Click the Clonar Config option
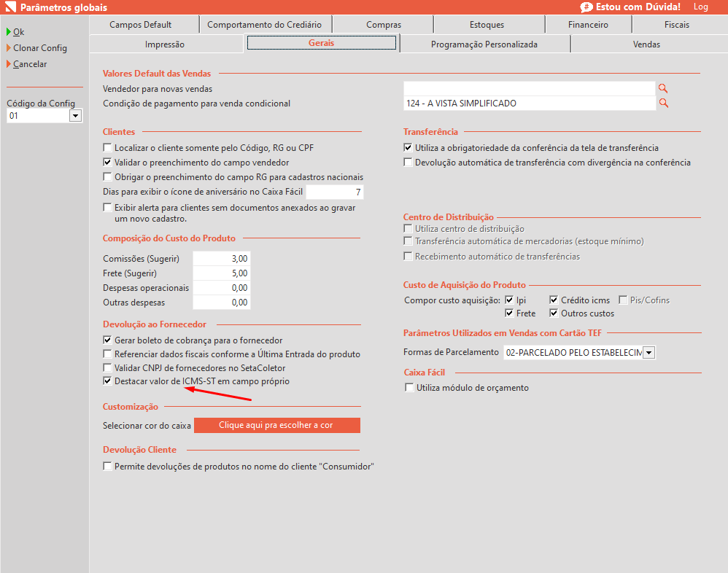Viewport: 728px width, 573px height. (40, 48)
